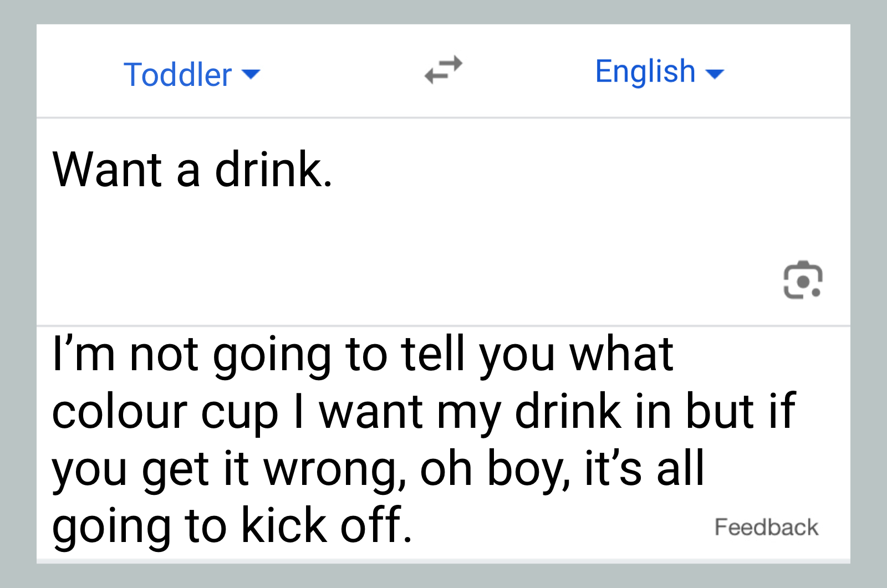This screenshot has height=588, width=887.
Task: Open the English target language dropdown
Action: pyautogui.click(x=659, y=71)
